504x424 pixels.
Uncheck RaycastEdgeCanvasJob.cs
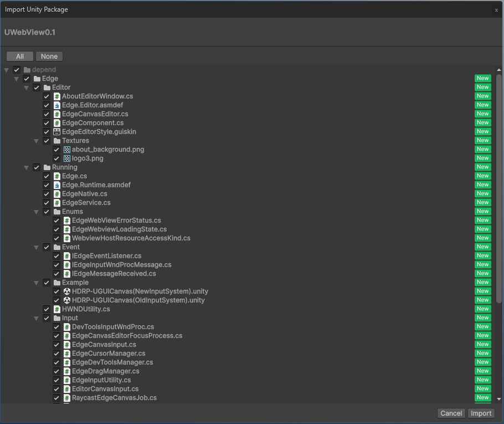pos(56,397)
